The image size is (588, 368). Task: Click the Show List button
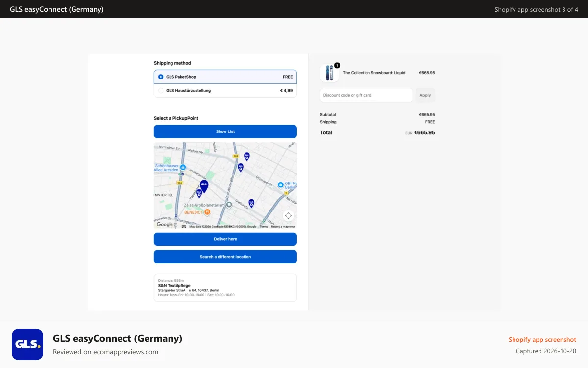(x=225, y=131)
